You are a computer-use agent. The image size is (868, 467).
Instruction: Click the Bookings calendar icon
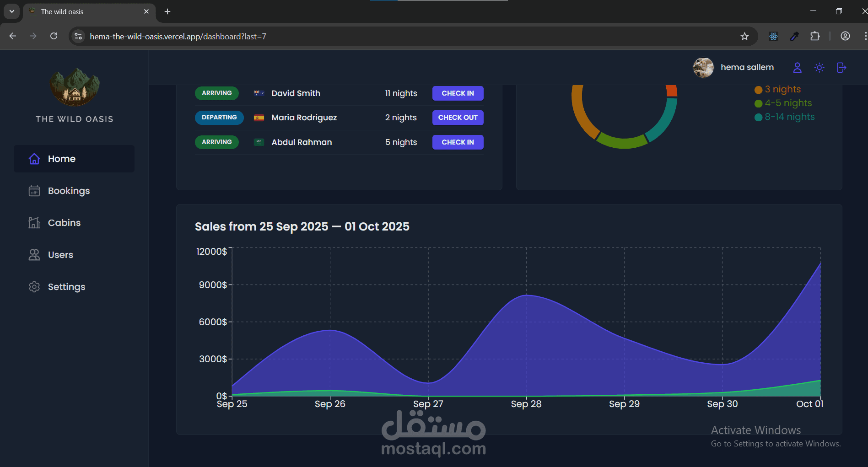(34, 191)
